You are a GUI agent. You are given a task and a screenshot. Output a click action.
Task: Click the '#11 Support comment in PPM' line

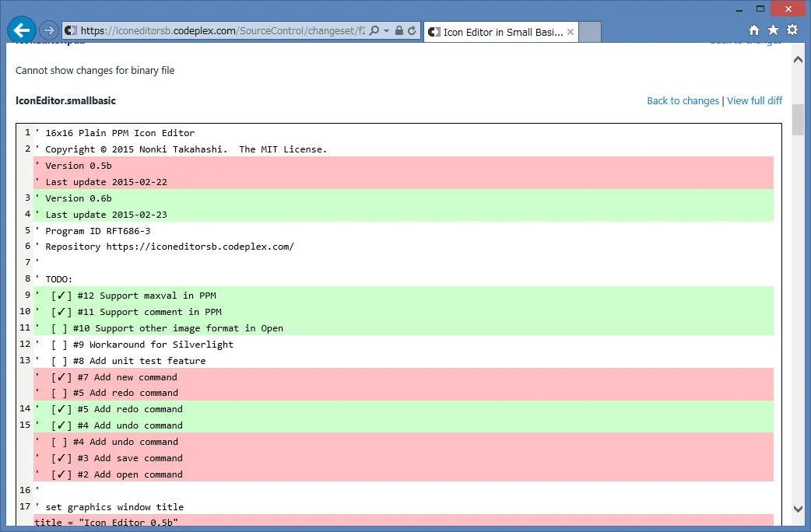404,312
